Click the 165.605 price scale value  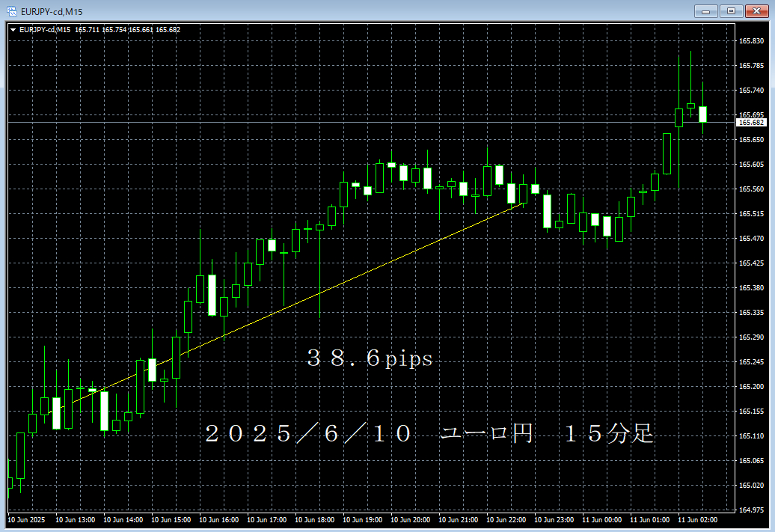pyautogui.click(x=751, y=165)
